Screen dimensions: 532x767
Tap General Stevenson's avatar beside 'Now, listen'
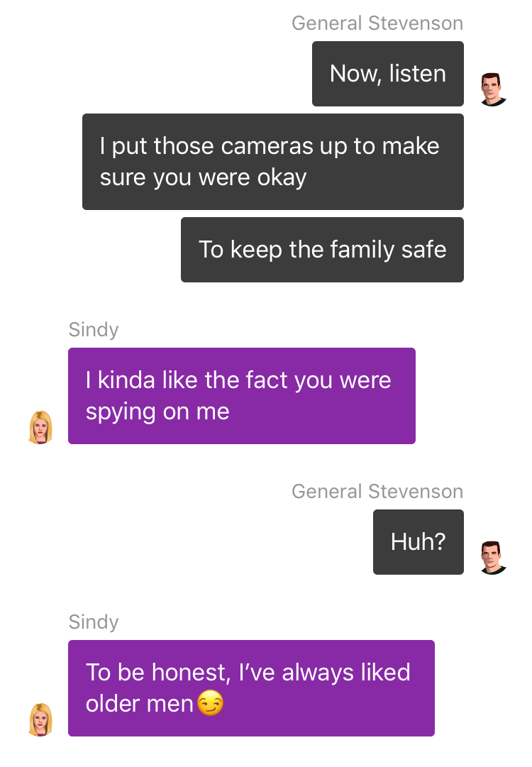[x=492, y=89]
